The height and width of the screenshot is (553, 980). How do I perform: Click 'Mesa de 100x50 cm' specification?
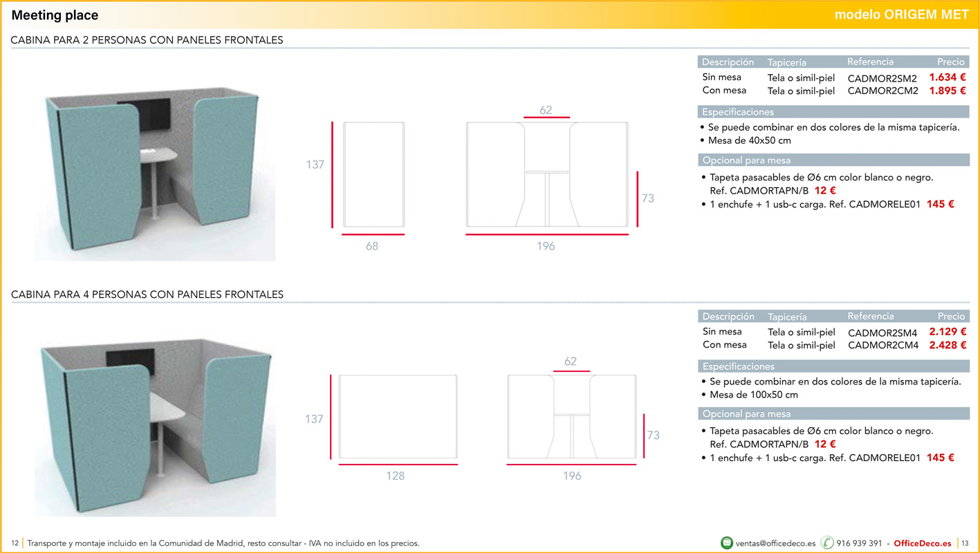click(x=754, y=395)
